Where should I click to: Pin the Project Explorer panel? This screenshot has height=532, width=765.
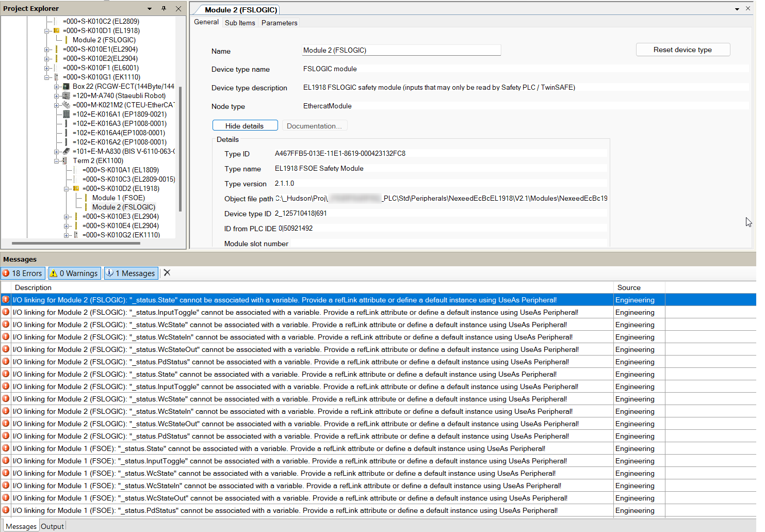pos(164,9)
